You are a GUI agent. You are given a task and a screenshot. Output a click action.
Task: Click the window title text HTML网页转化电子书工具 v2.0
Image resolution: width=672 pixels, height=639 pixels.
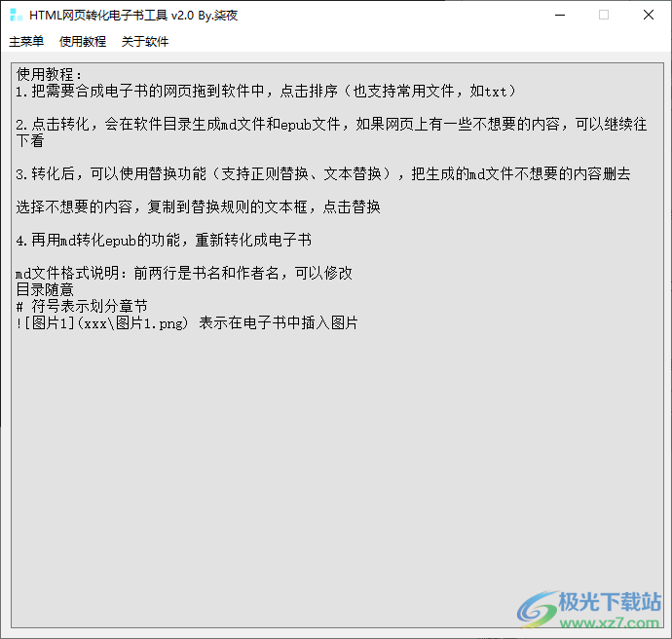point(111,16)
